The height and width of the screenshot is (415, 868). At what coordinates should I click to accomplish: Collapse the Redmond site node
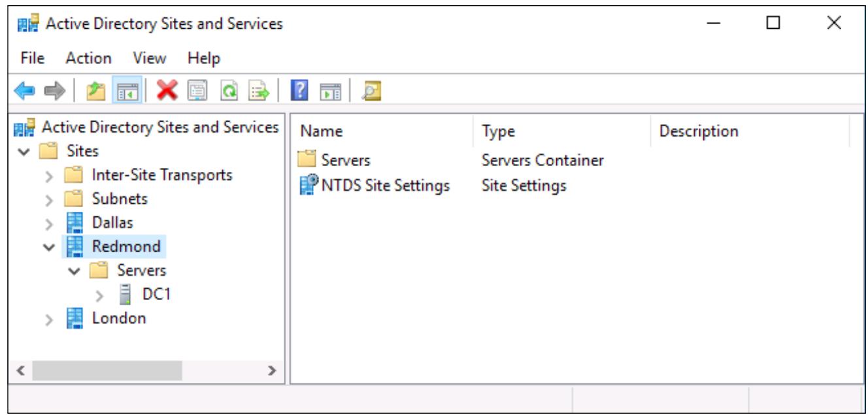(x=50, y=247)
